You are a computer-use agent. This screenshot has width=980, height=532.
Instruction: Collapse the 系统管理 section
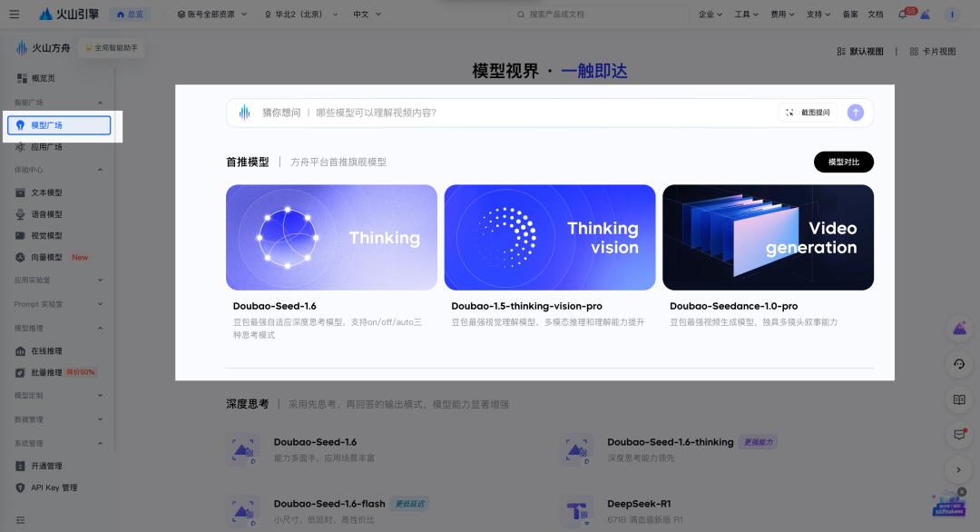click(x=100, y=444)
